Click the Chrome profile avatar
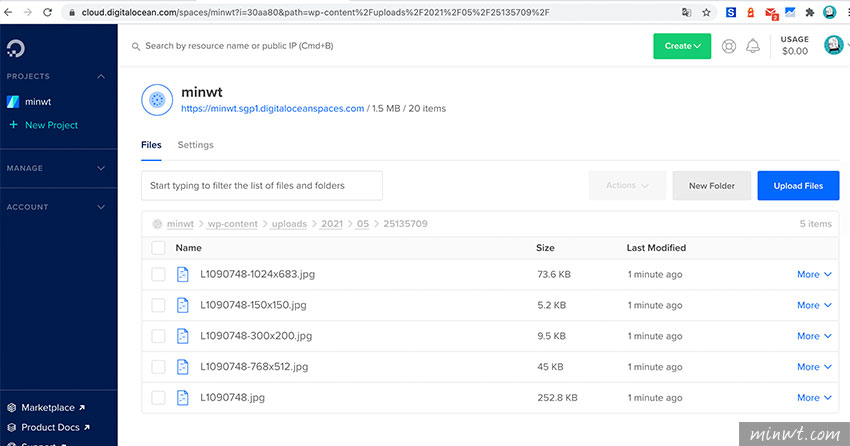Screen dimensions: 850x446 tap(829, 12)
